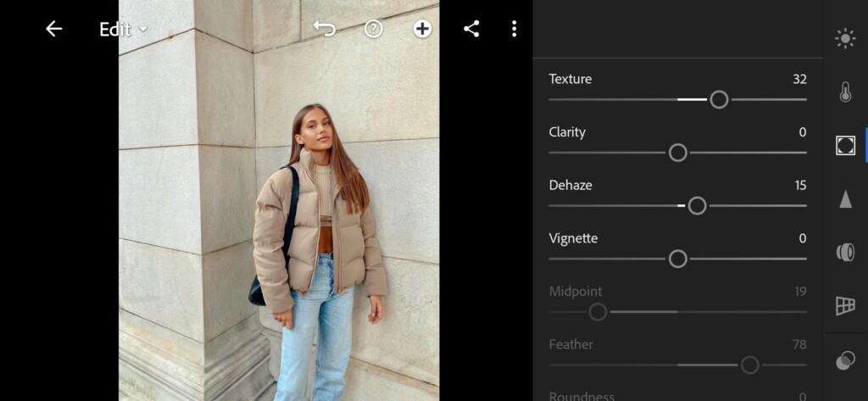Viewport: 868px width, 401px height.
Task: Click the Midpoint slider handle
Action: tap(598, 312)
